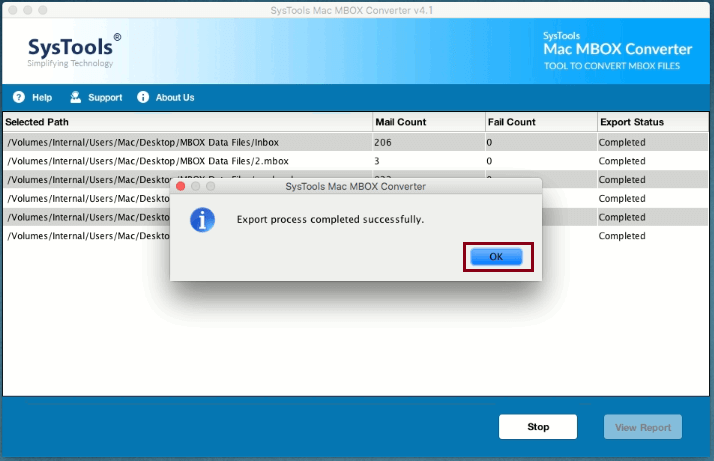Image resolution: width=714 pixels, height=461 pixels.
Task: Click the Export Status column header
Action: click(x=631, y=122)
